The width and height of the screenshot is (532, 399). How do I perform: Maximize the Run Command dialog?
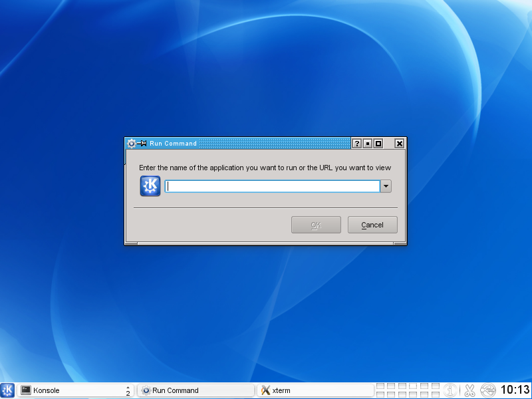[378, 144]
